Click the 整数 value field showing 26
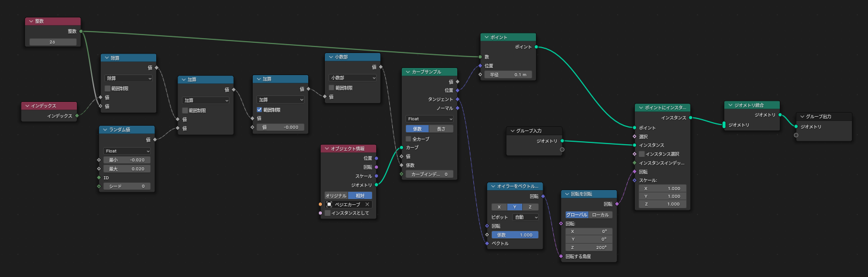868x277 pixels. 52,42
